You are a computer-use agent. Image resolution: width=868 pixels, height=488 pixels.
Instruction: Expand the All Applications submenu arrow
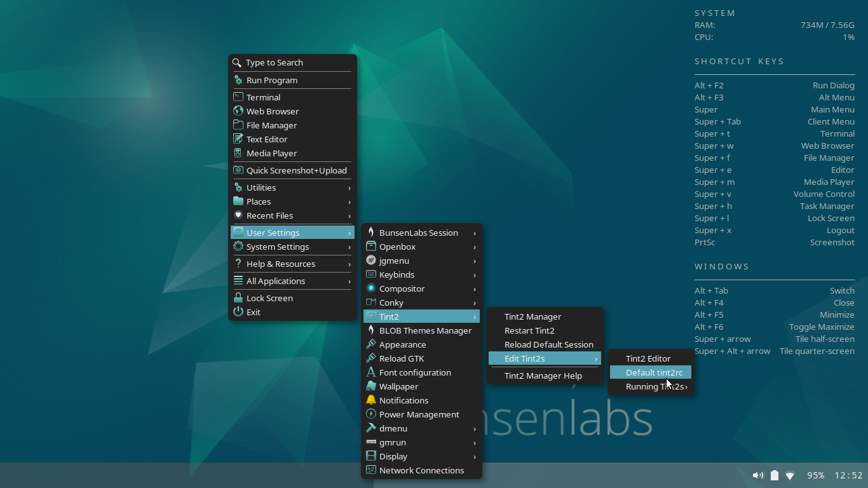(x=349, y=281)
